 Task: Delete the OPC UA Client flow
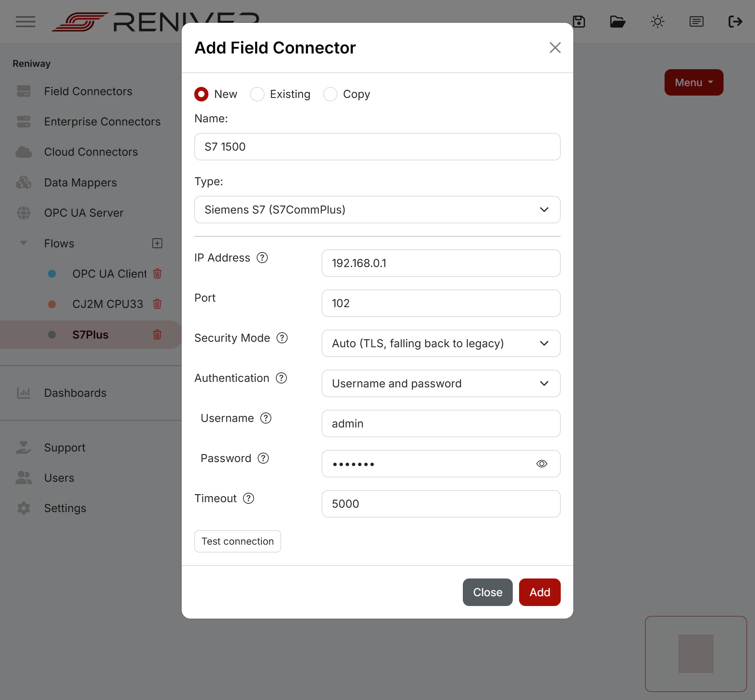tap(157, 274)
